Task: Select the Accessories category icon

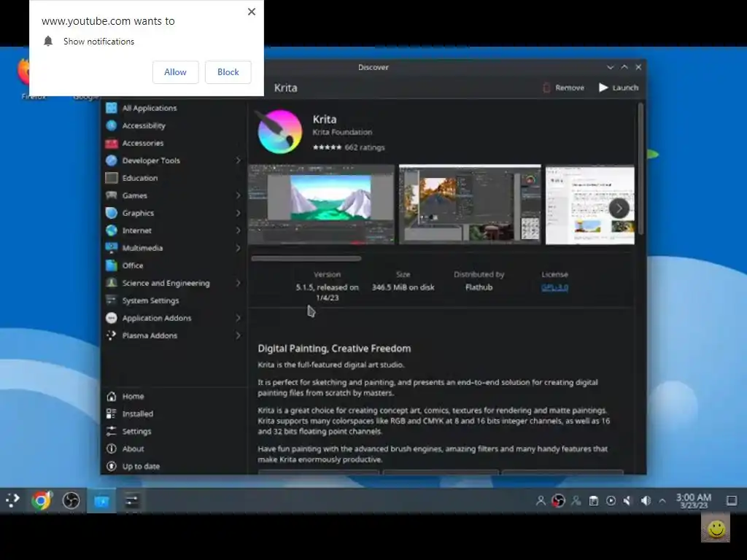Action: [x=112, y=144]
